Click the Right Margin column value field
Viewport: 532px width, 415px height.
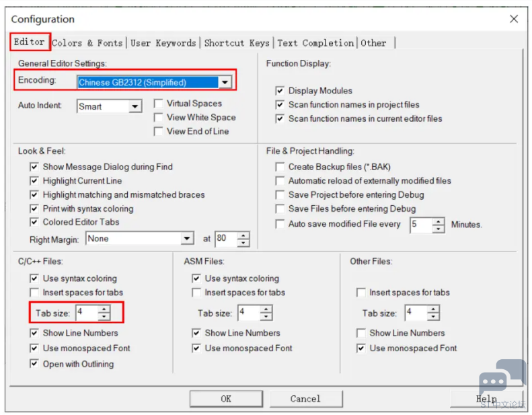point(226,239)
